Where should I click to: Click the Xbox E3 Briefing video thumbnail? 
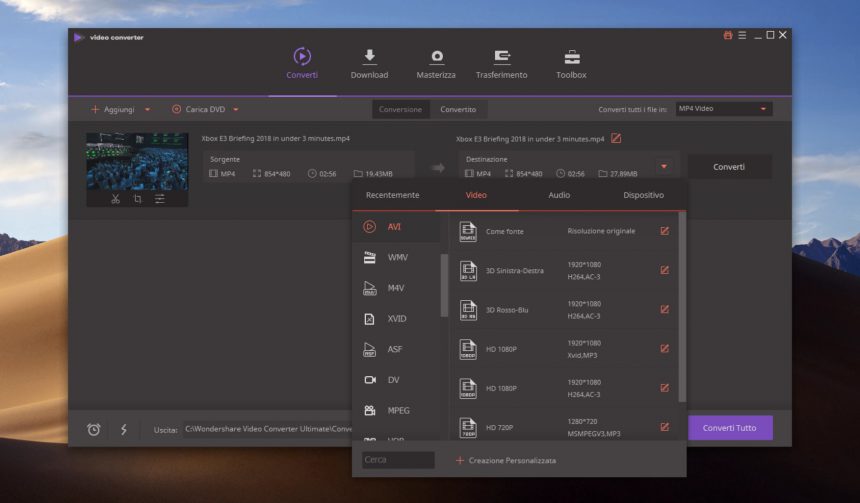pyautogui.click(x=137, y=161)
